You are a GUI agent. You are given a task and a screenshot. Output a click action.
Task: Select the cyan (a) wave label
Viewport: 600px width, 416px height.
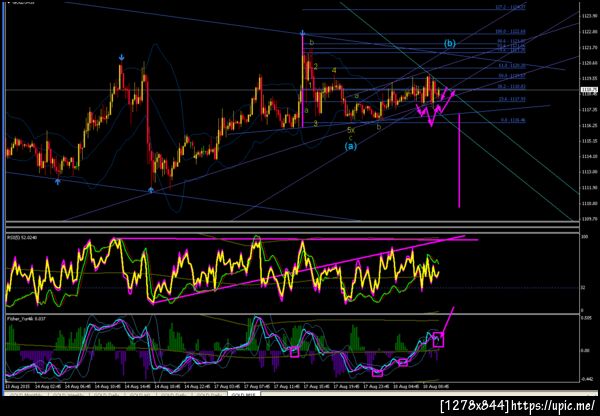click(351, 146)
